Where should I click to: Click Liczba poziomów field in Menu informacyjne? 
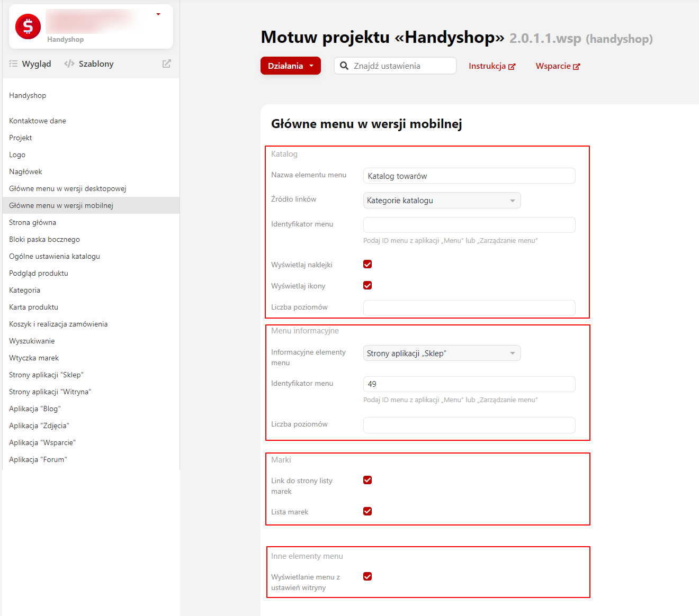pyautogui.click(x=469, y=425)
